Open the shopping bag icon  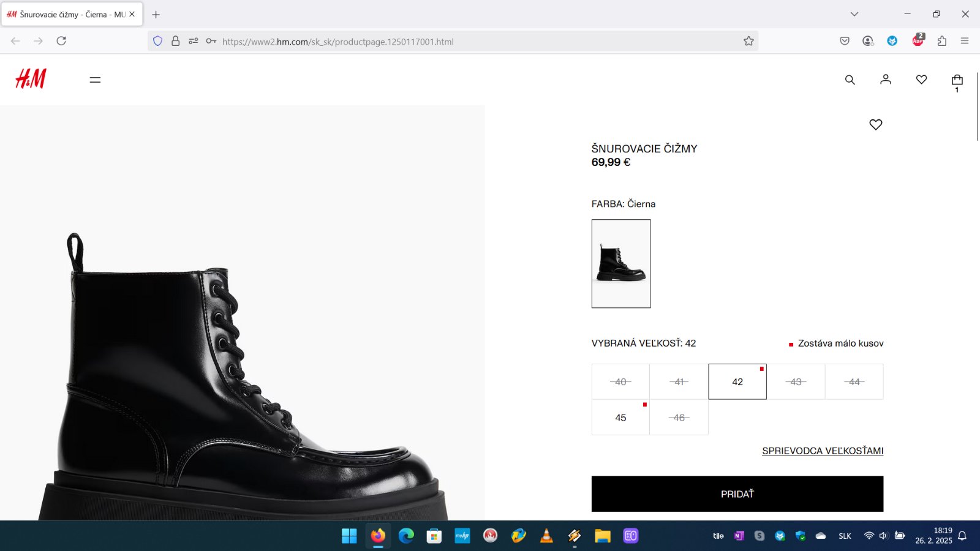pyautogui.click(x=957, y=80)
